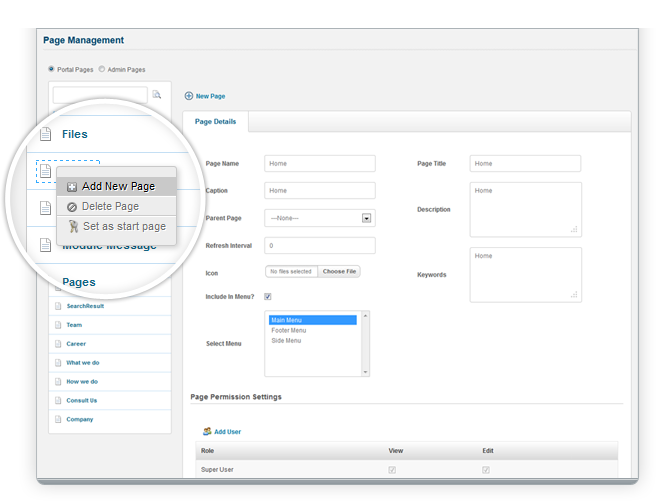Choose Set as start page menu entry
Image resolution: width=656 pixels, height=501 pixels.
click(116, 226)
